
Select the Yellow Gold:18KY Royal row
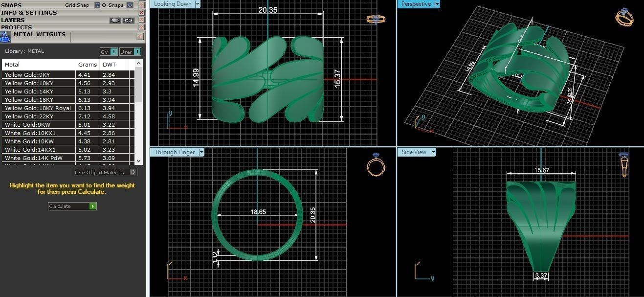click(x=68, y=108)
